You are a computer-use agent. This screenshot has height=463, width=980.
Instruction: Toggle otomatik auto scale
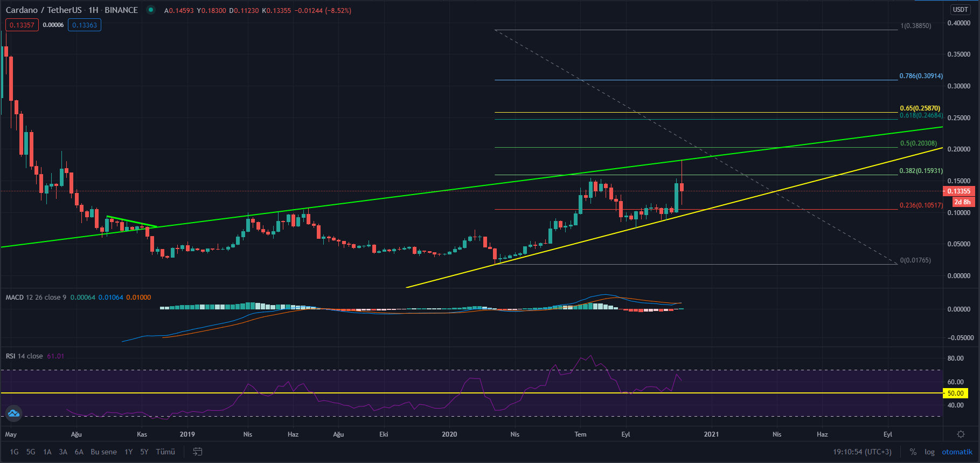957,452
